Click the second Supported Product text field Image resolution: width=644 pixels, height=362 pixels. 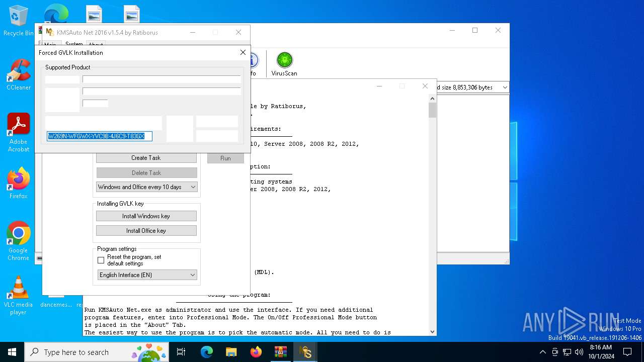[162, 91]
